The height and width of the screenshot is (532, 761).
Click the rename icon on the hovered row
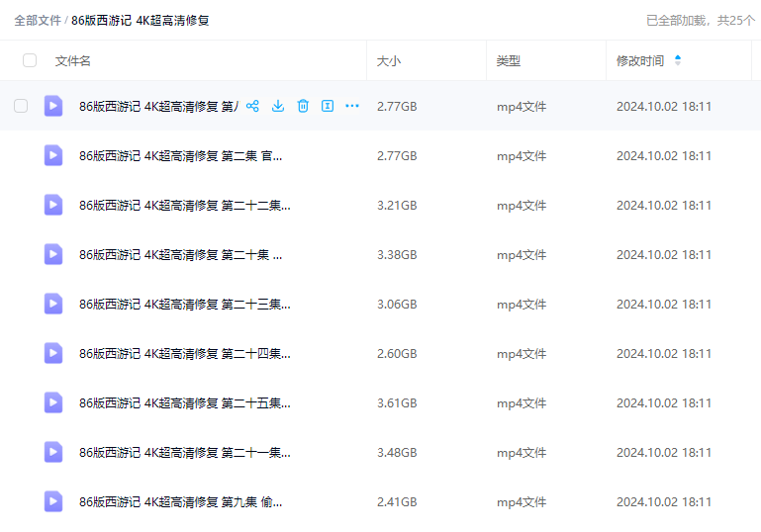[x=328, y=106]
